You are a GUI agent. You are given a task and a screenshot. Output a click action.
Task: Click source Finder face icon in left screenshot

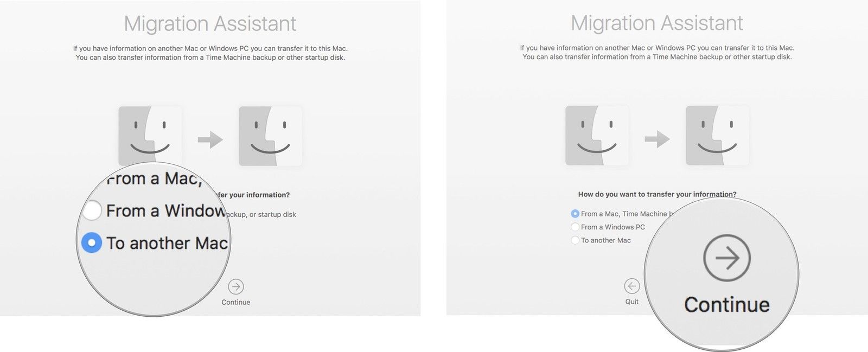pyautogui.click(x=150, y=136)
